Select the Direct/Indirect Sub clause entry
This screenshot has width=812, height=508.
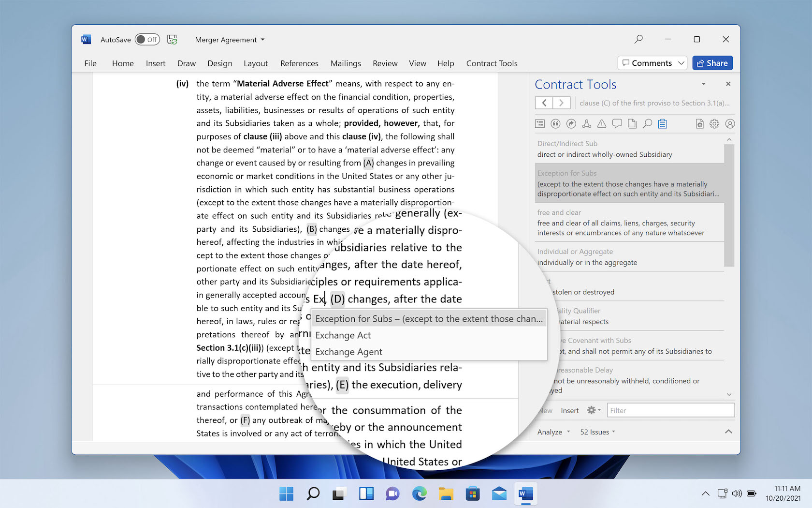(x=629, y=149)
